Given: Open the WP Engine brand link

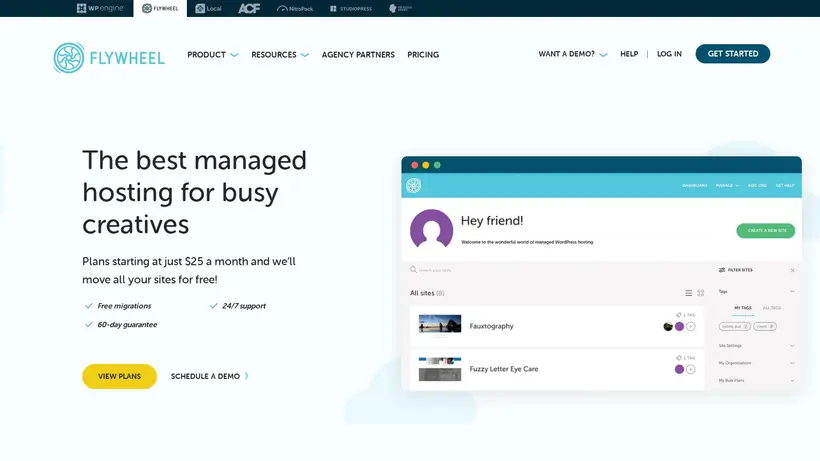Looking at the screenshot, I should pos(100,8).
